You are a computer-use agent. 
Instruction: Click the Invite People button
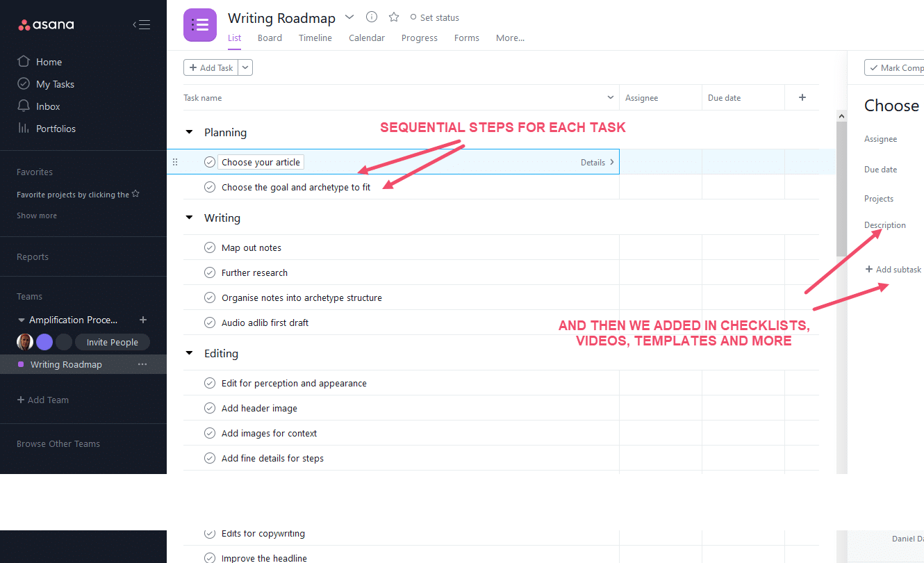pos(112,342)
